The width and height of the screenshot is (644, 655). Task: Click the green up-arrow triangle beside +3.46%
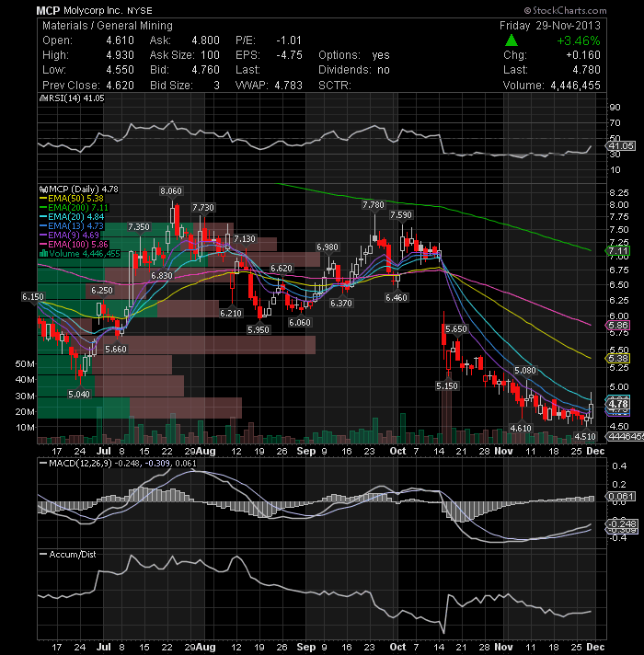(x=512, y=40)
